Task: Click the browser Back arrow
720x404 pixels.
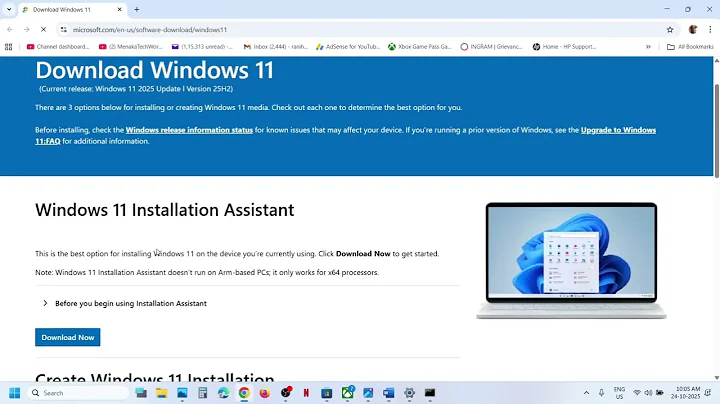Action: point(10,29)
